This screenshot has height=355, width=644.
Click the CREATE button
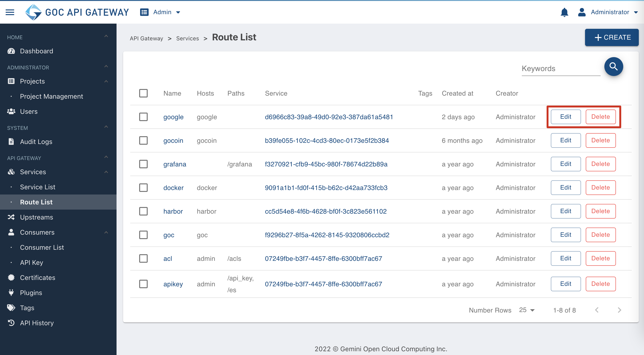click(611, 37)
